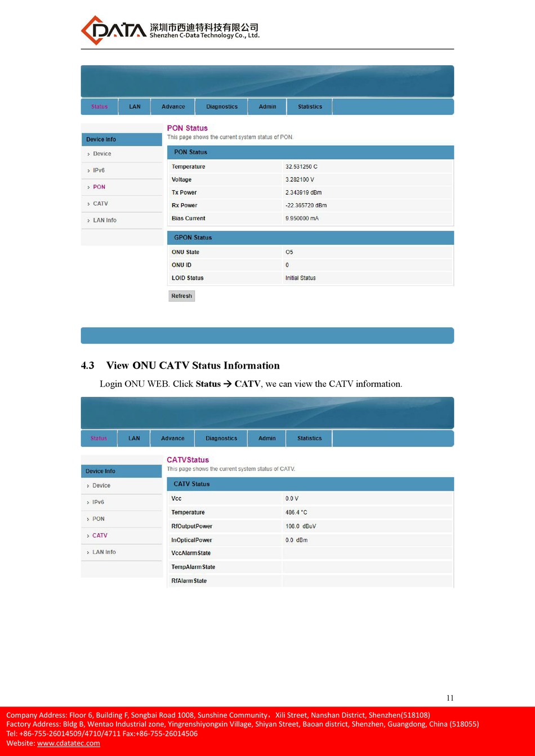The image size is (535, 756).
Task: Go to Diagnostics tab in PON Status screenshot
Action: tap(222, 106)
